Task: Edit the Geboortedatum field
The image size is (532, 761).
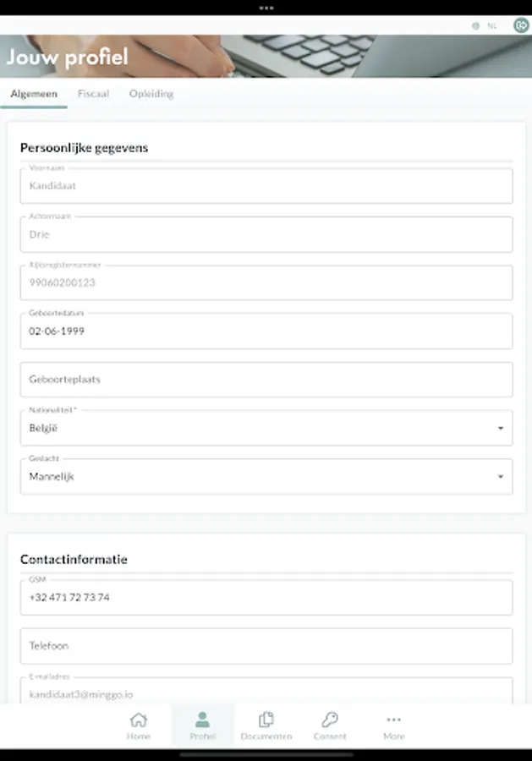Action: [x=266, y=331]
